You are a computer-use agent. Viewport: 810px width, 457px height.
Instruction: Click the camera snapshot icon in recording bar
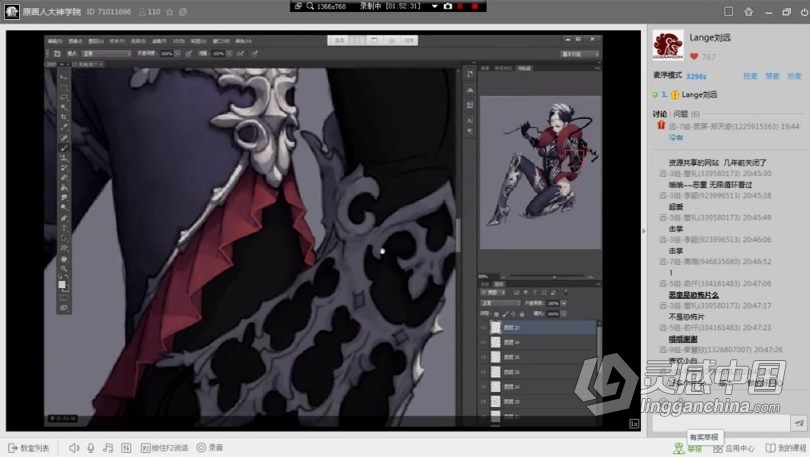(447, 6)
